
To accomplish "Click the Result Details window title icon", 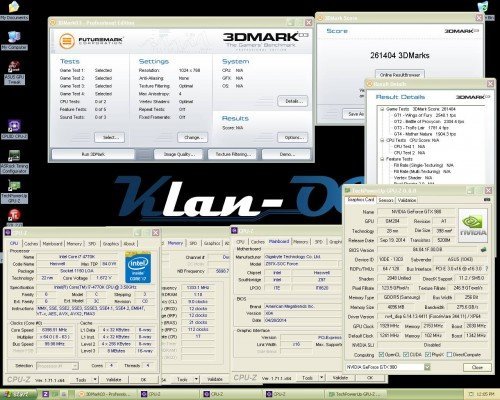I will [369, 84].
